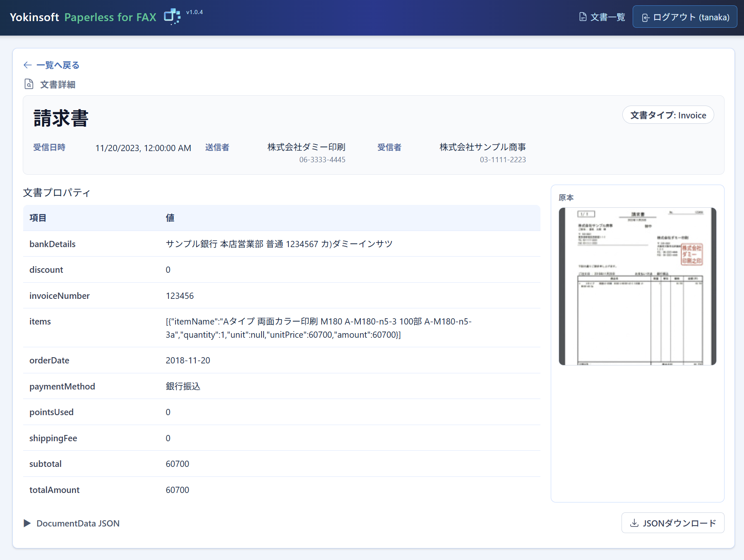Click the Yokinsoft brand title
This screenshot has height=560, width=744.
click(x=34, y=17)
